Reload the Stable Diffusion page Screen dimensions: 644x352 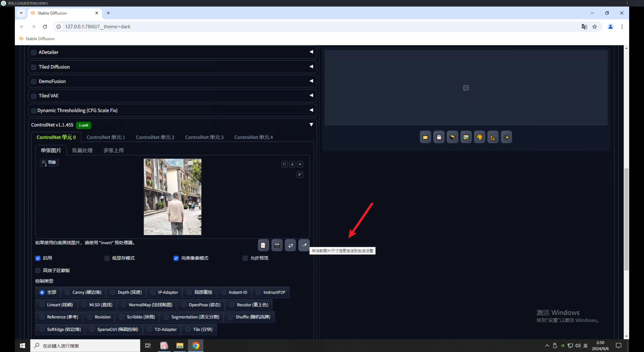coord(45,27)
